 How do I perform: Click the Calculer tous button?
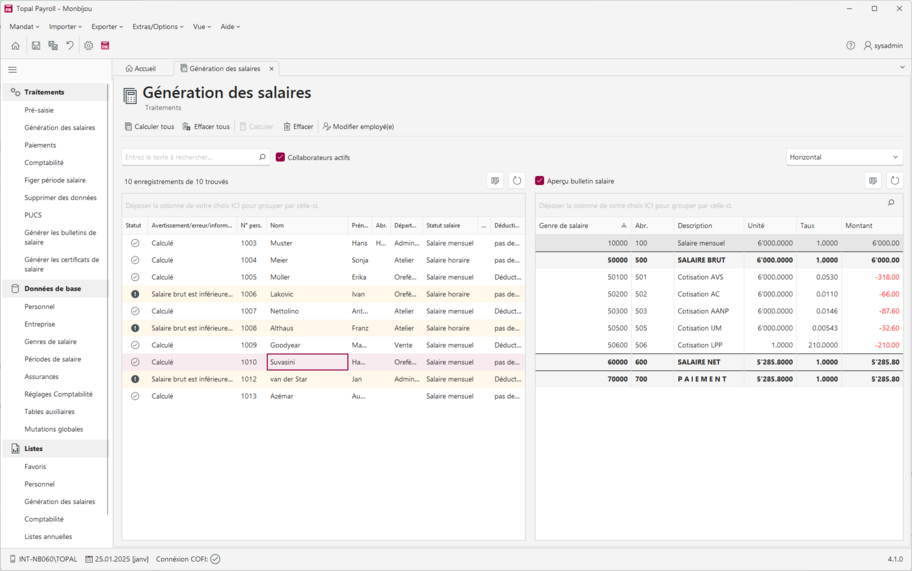(x=149, y=127)
